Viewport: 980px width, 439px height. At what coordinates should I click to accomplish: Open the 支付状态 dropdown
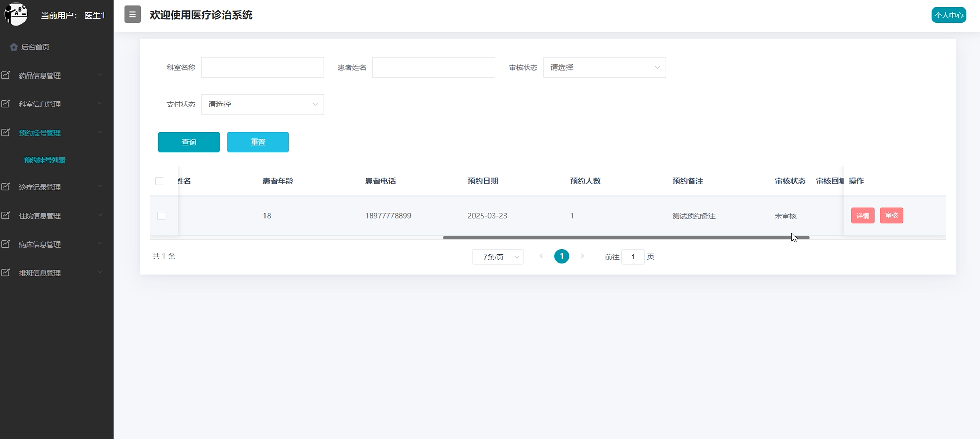click(x=262, y=104)
